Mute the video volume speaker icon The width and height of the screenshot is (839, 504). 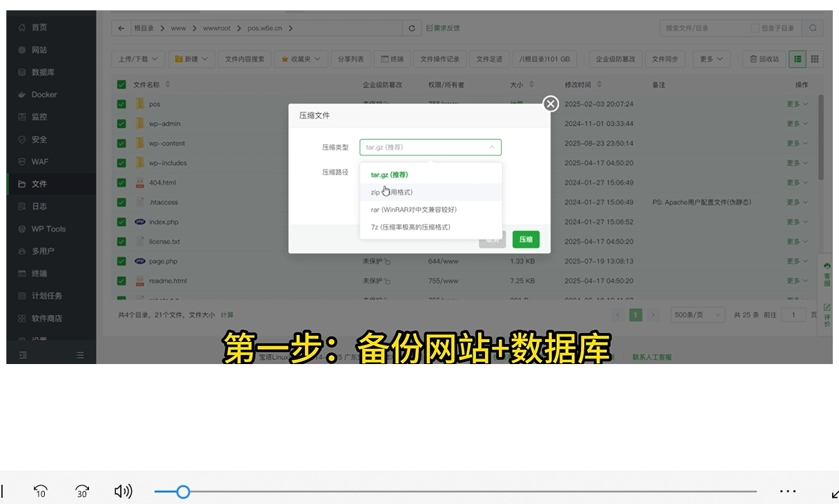click(x=123, y=492)
